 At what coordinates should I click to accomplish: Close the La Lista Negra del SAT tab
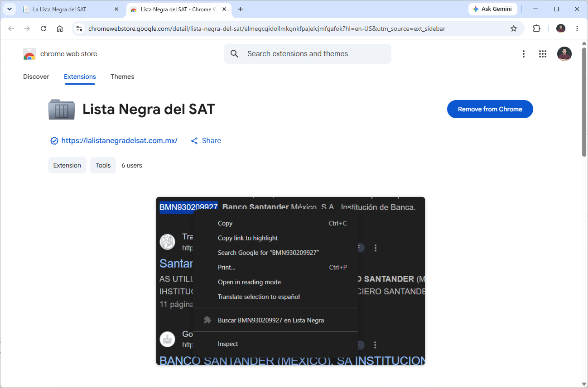click(x=116, y=9)
